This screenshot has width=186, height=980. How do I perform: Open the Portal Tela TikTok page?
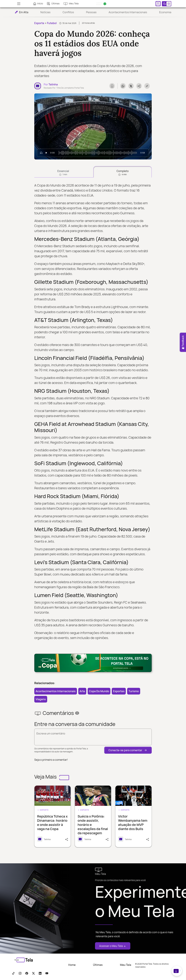(x=13, y=973)
